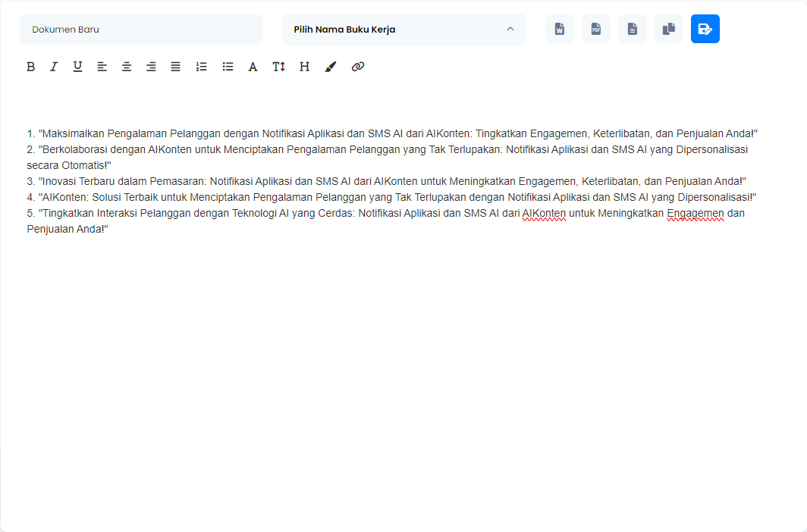Center align the text
The image size is (807, 532).
pos(127,67)
